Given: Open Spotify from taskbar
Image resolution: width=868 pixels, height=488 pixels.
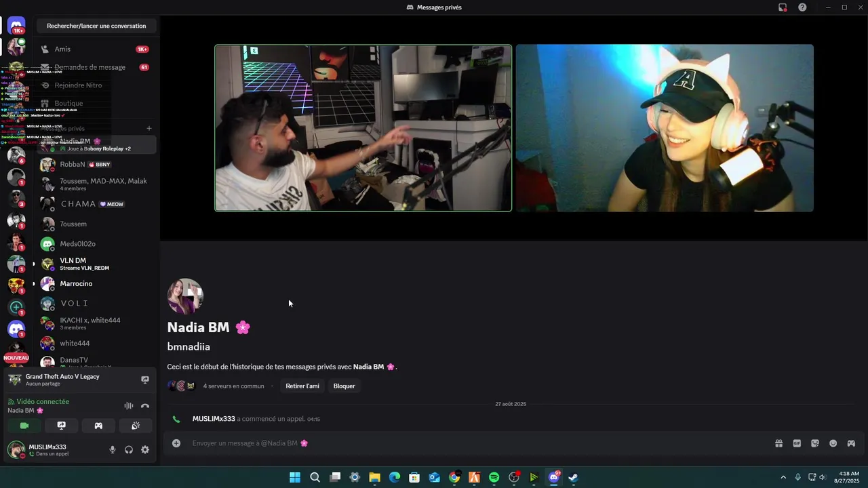Looking at the screenshot, I should point(494,477).
